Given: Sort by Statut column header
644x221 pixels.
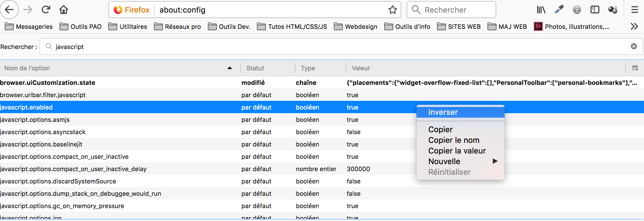Looking at the screenshot, I should point(268,68).
